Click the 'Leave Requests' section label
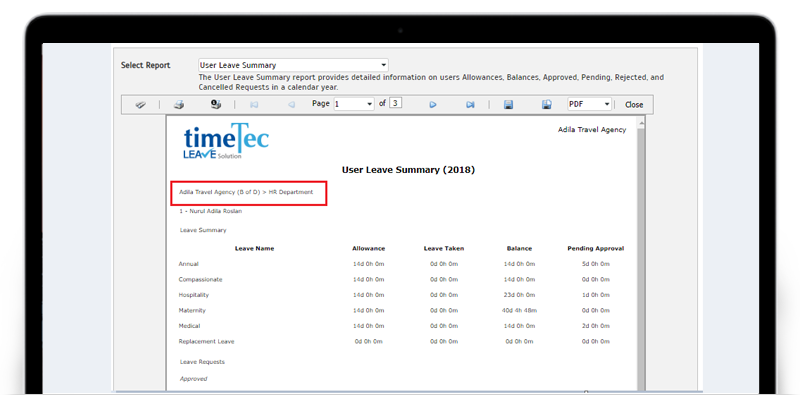800x395 pixels. (x=202, y=362)
